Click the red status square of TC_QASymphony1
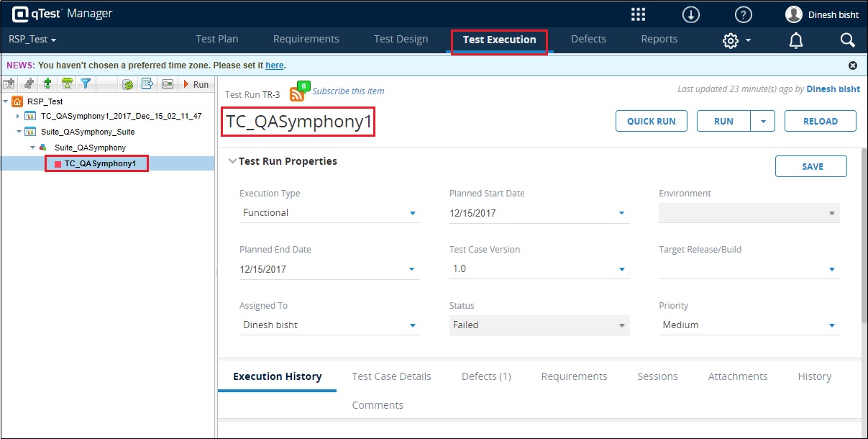The image size is (868, 439). click(x=58, y=164)
